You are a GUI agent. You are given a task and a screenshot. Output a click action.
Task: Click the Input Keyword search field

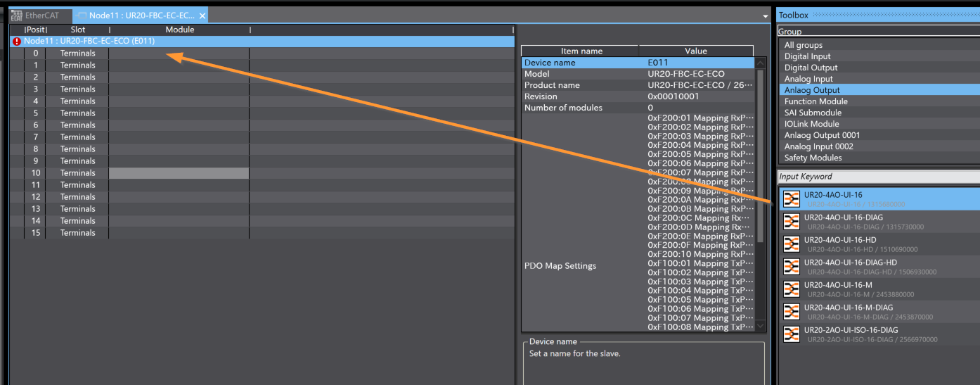coord(879,177)
